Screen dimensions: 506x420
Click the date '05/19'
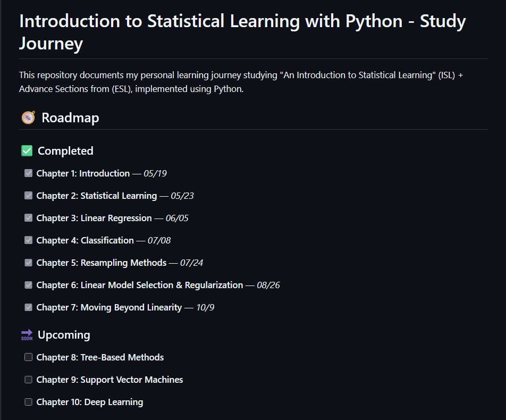click(x=155, y=173)
